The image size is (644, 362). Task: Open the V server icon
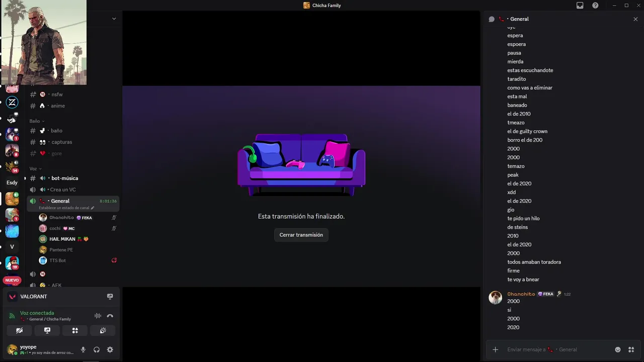point(12,247)
